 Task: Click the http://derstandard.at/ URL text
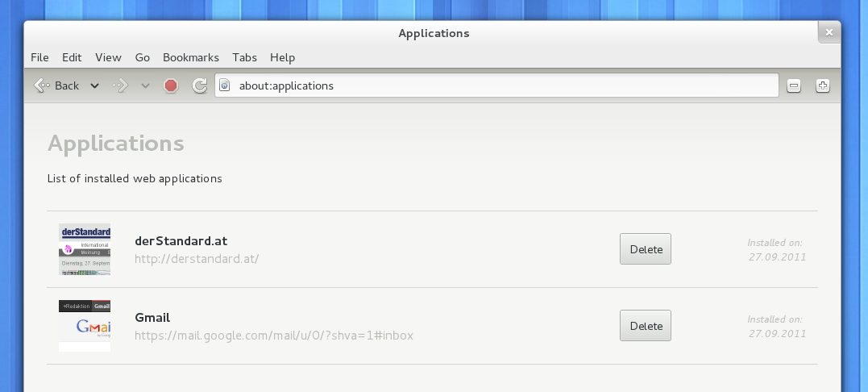197,259
